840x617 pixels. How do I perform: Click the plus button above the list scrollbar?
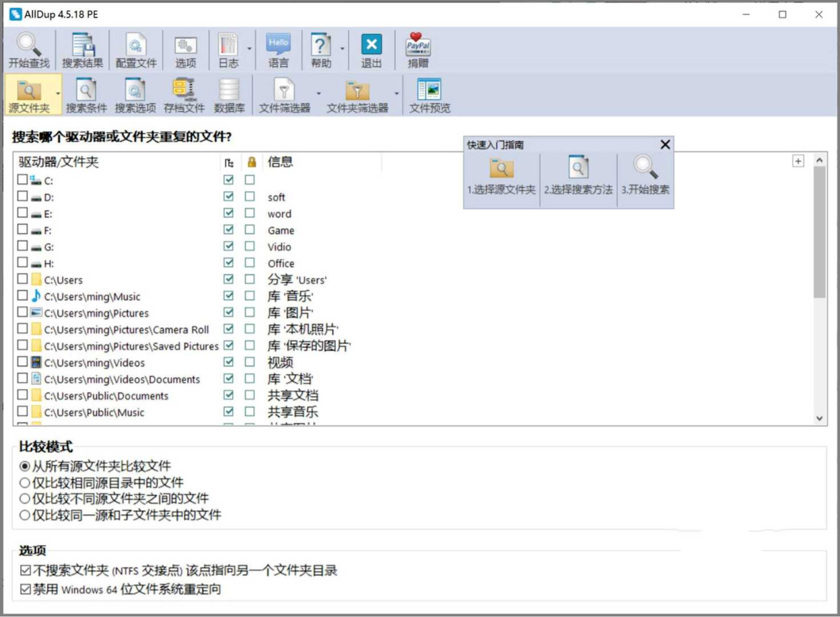tap(798, 161)
